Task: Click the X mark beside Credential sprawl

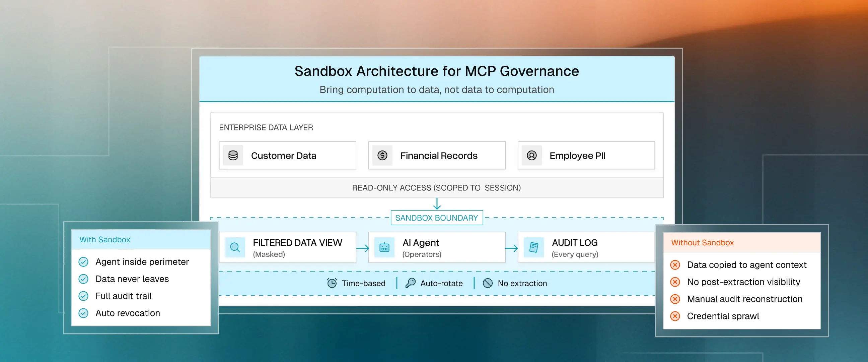Action: (675, 316)
